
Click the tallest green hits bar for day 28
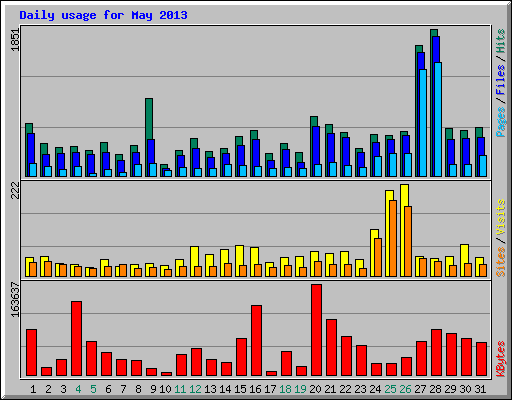(x=434, y=33)
